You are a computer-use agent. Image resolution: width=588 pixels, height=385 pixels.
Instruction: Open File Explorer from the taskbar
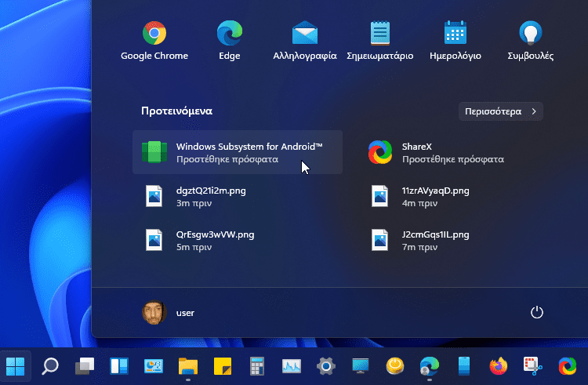click(187, 365)
